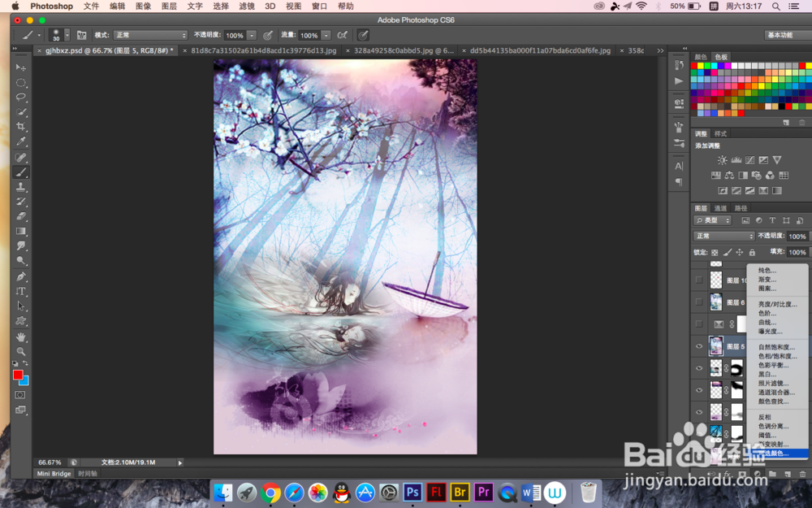Image resolution: width=812 pixels, height=508 pixels.
Task: Toggle the brush panel button in options bar
Action: click(x=81, y=35)
